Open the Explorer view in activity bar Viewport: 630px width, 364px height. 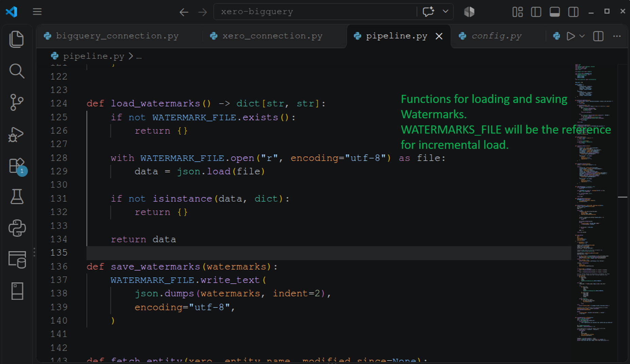click(17, 39)
